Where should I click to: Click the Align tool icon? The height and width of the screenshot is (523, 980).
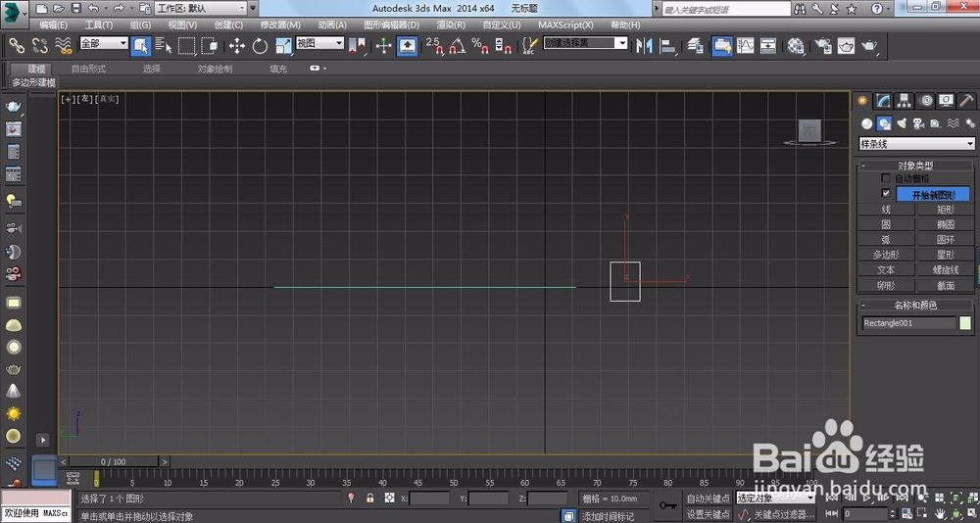coord(668,46)
